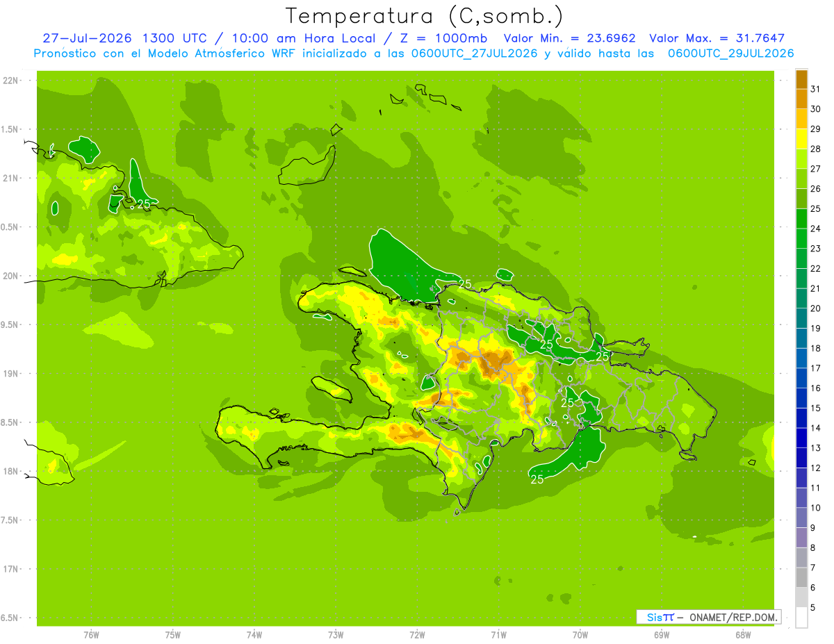Viewport: 834px width, 644px height.
Task: Click the 30 label on the color scale
Action: tap(816, 108)
